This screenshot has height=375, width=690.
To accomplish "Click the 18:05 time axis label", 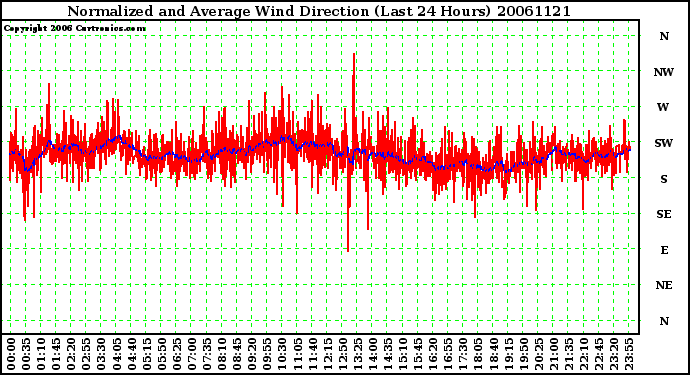I will [478, 354].
